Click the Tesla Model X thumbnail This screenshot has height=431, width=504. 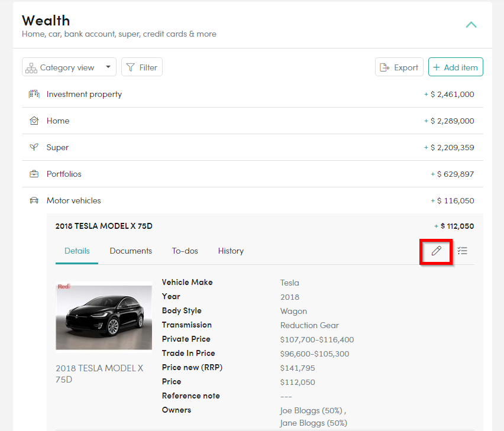coord(104,317)
